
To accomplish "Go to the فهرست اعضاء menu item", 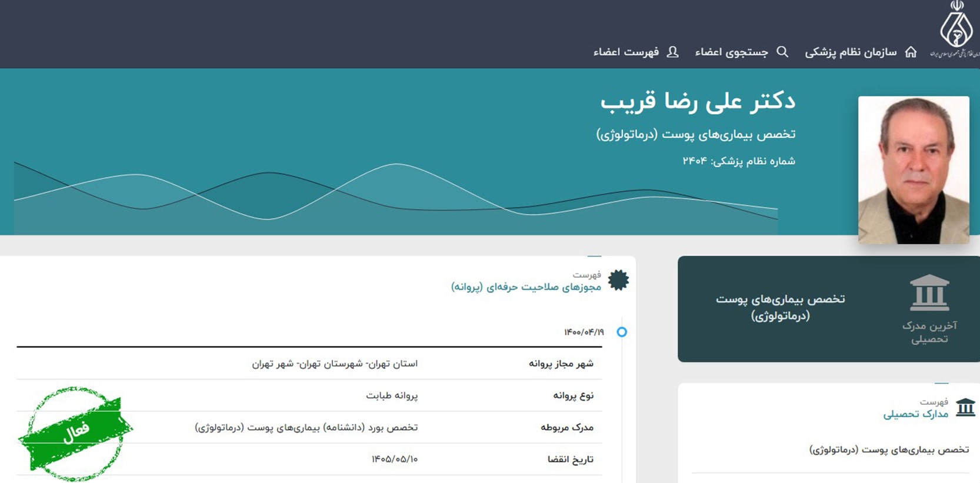I will click(x=626, y=52).
